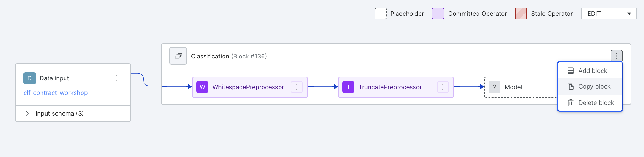Select the Copy block menu entry
This screenshot has height=157, width=644.
click(x=590, y=86)
